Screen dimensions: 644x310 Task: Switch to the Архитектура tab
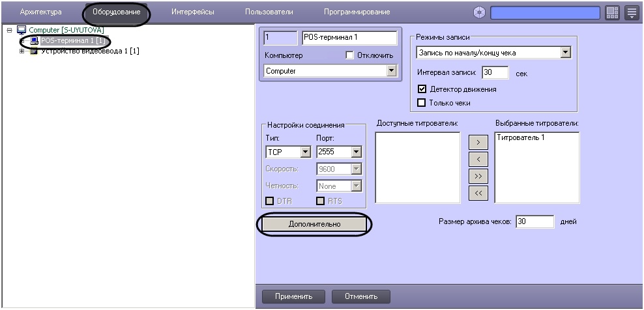tap(41, 12)
